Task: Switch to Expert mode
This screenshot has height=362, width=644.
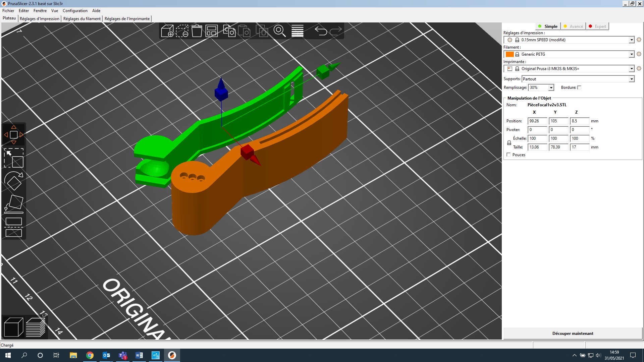Action: click(x=597, y=26)
